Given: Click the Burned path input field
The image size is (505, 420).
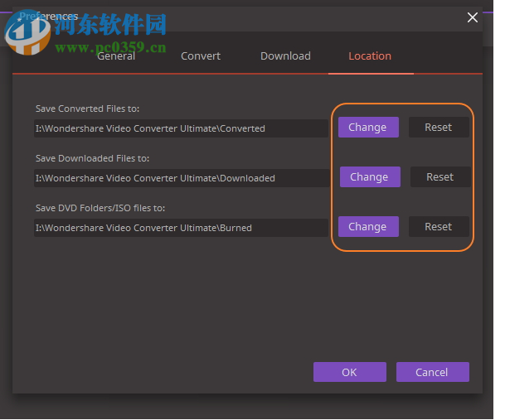Looking at the screenshot, I should pyautogui.click(x=181, y=228).
